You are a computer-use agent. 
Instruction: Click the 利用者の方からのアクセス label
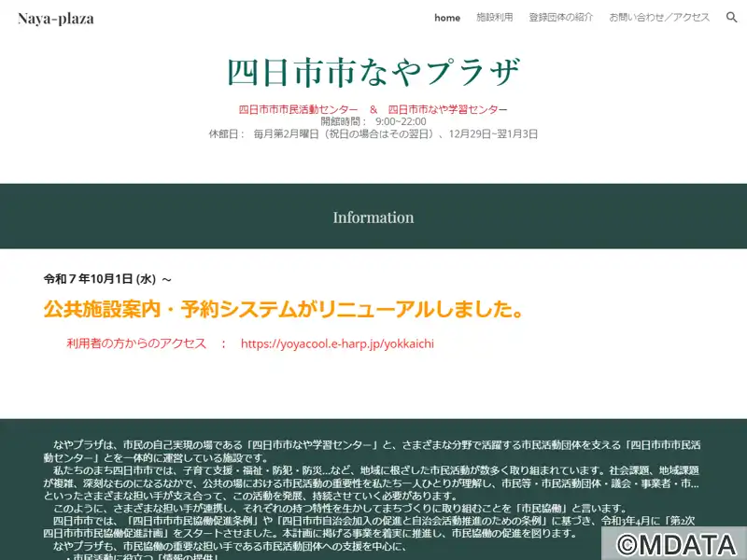point(136,343)
